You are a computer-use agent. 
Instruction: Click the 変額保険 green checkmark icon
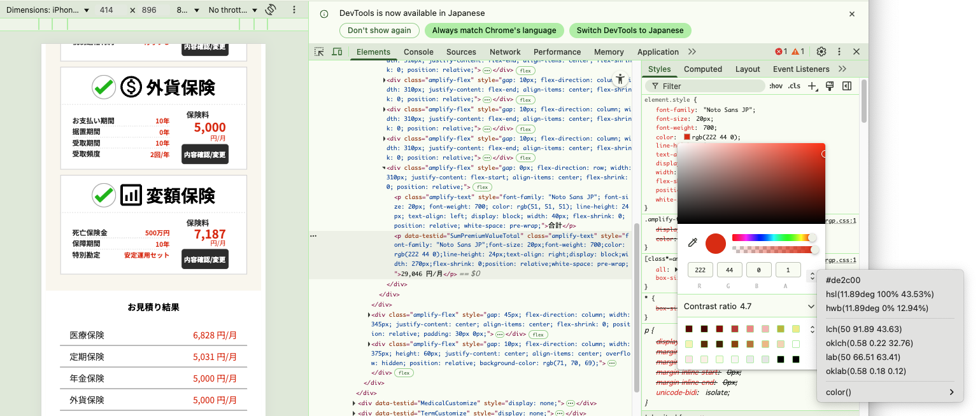coord(103,195)
